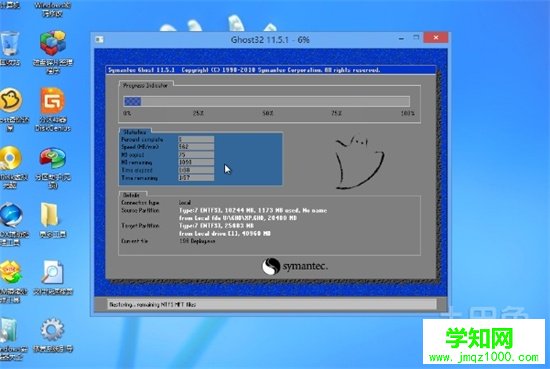Click the Time remaining value field

196,178
